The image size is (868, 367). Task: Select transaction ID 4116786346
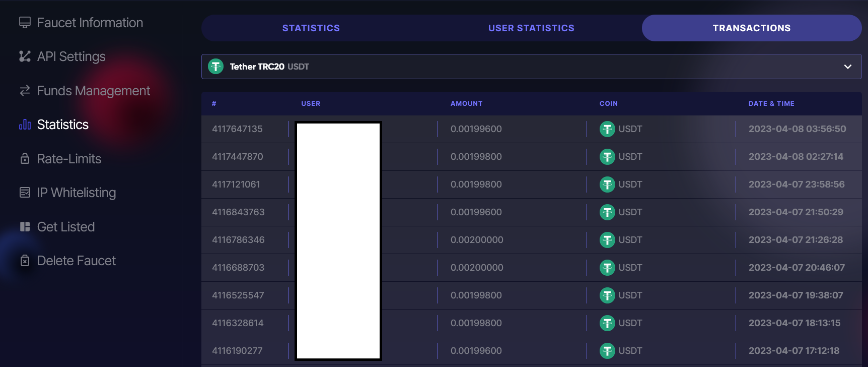click(x=238, y=240)
